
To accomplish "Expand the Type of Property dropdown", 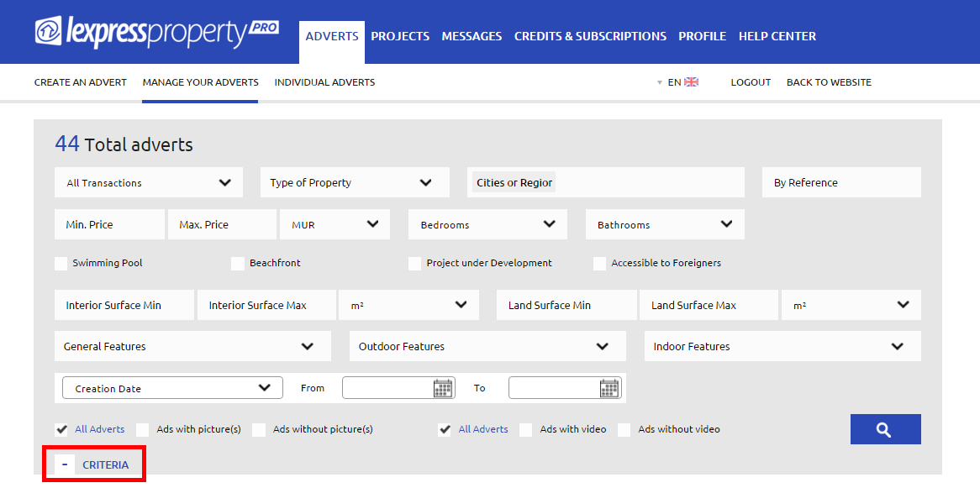I will (355, 182).
